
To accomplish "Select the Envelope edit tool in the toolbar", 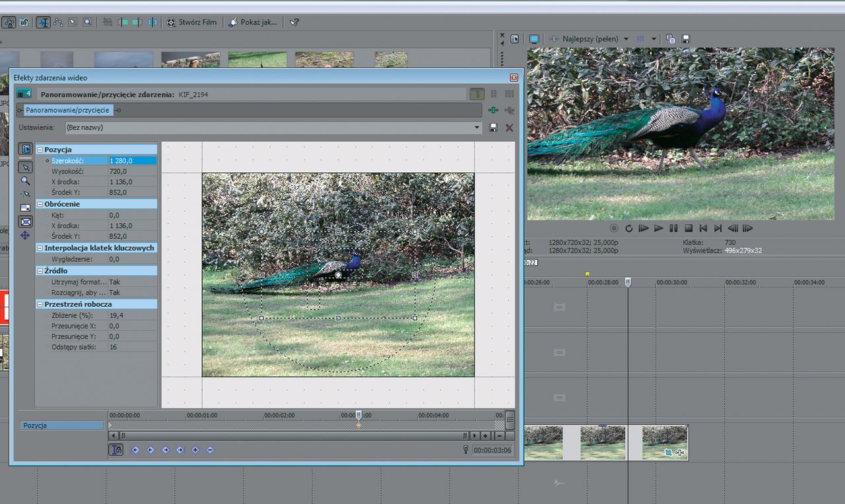I will point(58,22).
